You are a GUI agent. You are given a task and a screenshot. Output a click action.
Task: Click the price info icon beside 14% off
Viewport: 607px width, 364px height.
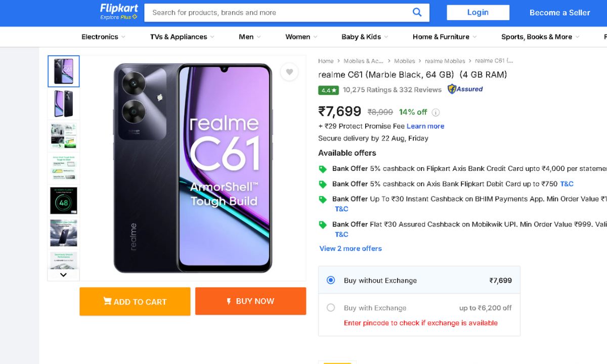[436, 112]
